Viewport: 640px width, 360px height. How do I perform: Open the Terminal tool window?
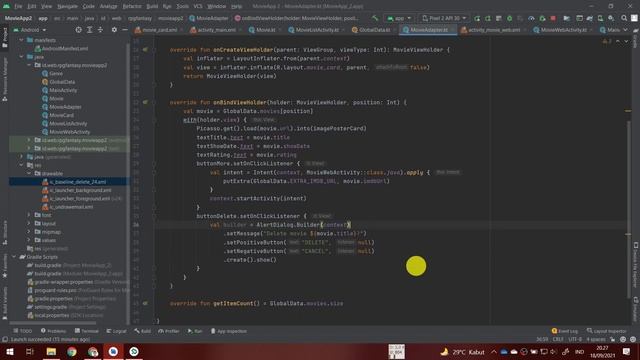tap(87, 331)
